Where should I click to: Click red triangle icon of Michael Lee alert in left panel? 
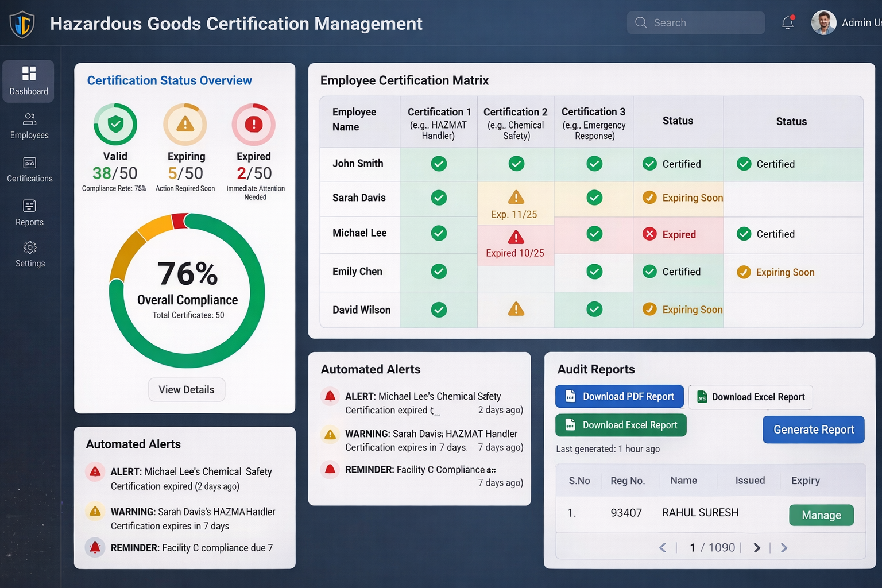click(95, 472)
